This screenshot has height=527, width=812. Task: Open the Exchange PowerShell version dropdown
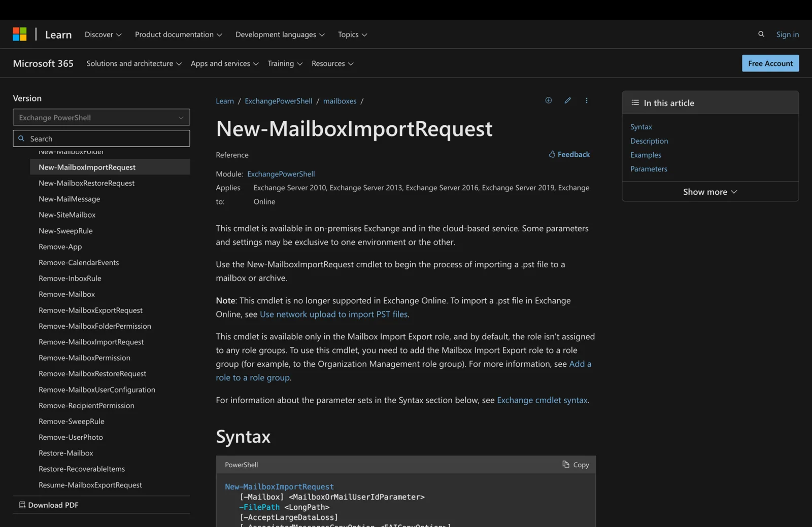click(101, 117)
